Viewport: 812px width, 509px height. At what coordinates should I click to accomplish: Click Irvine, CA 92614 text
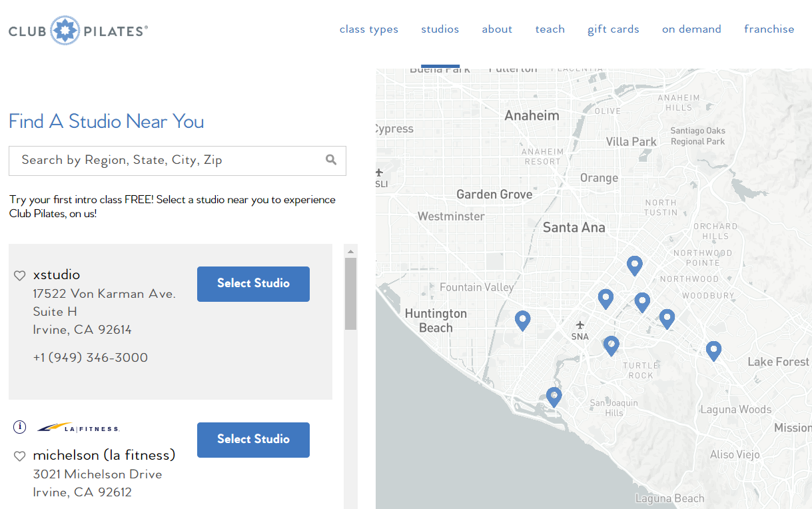pyautogui.click(x=83, y=330)
